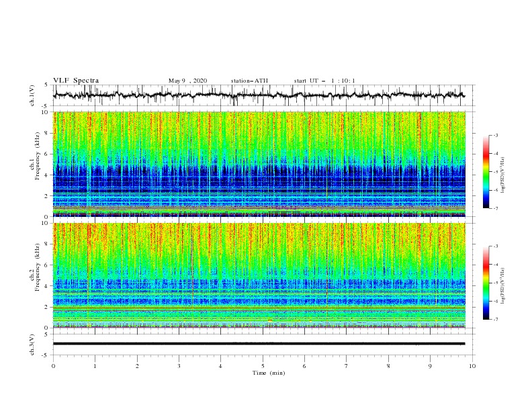Select the log(PSD) label beside ch.2 colorbar
The width and height of the screenshot is (532, 411).
tap(503, 286)
